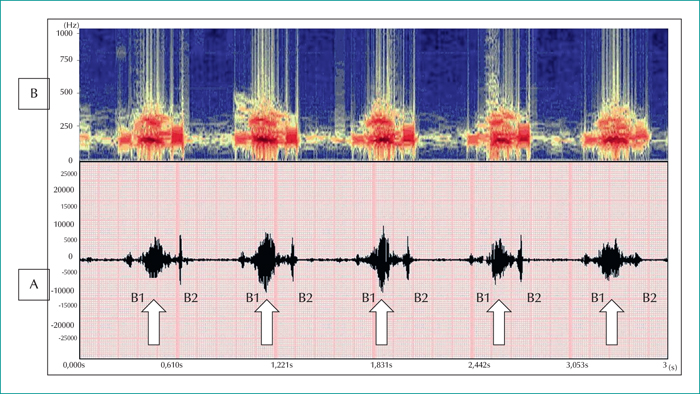700x394 pixels.
Task: Select the 1,831s time axis marker
Action: (381, 365)
